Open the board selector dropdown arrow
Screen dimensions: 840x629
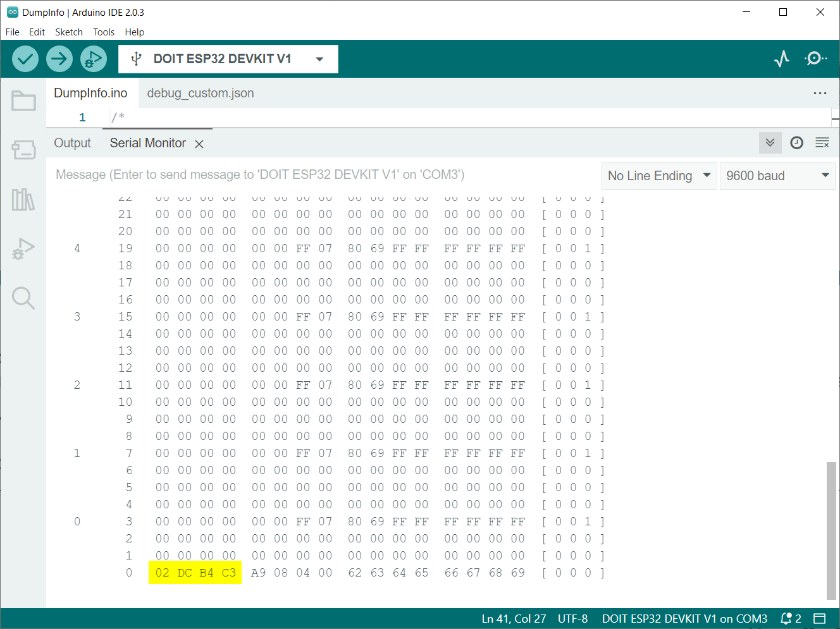pyautogui.click(x=319, y=59)
